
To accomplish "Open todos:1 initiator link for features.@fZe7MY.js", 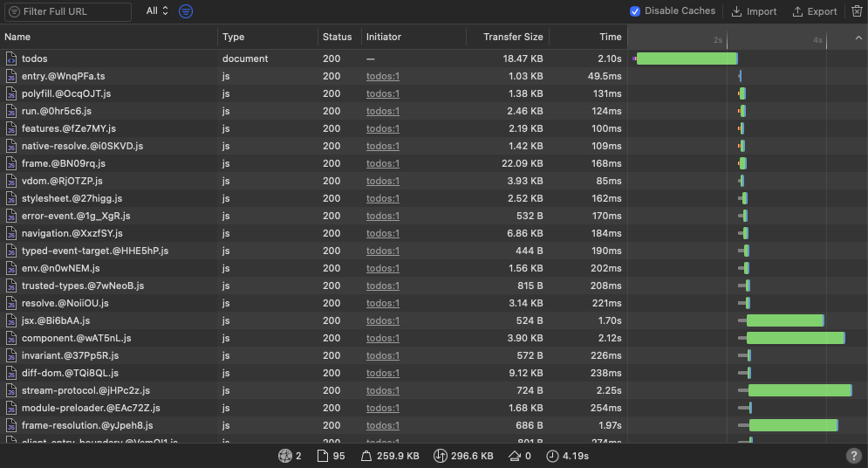I will [382, 128].
